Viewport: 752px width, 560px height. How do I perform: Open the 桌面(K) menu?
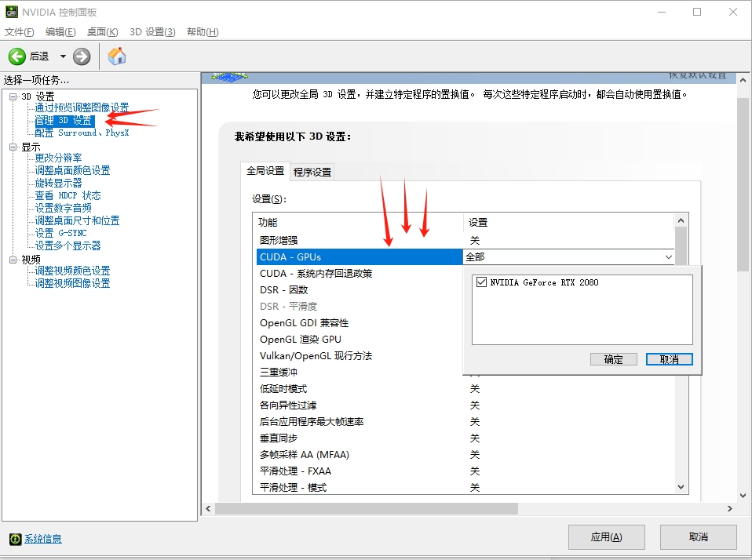tap(102, 31)
